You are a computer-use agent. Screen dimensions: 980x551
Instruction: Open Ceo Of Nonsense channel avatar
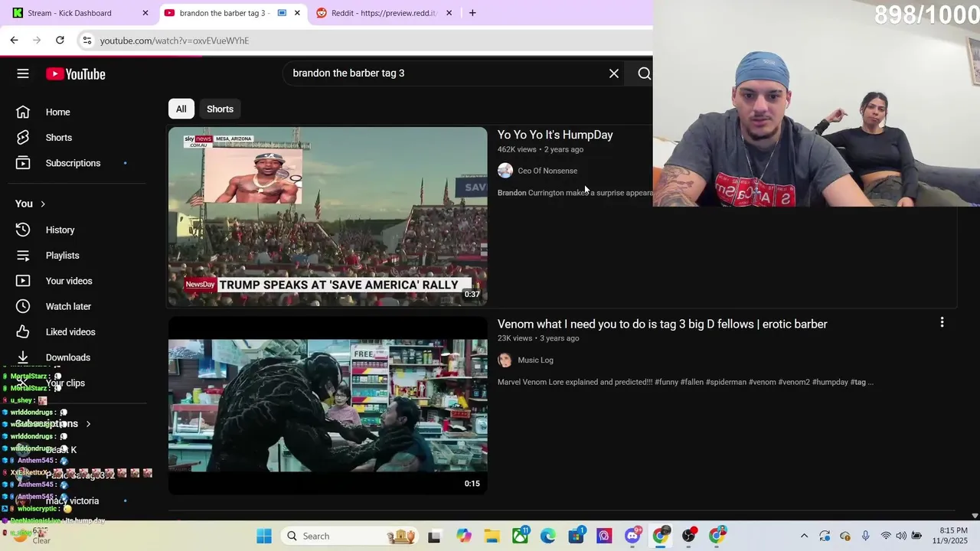pos(505,171)
